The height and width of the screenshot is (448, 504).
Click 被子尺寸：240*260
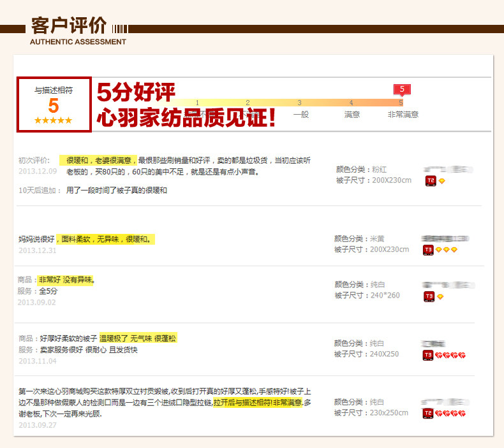(x=367, y=296)
